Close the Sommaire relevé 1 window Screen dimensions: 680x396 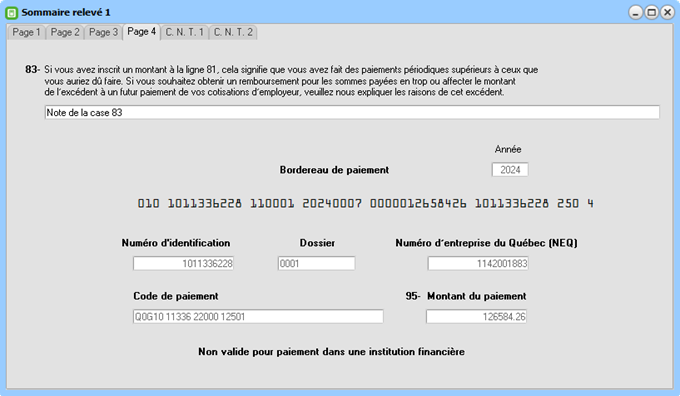pyautogui.click(x=667, y=12)
